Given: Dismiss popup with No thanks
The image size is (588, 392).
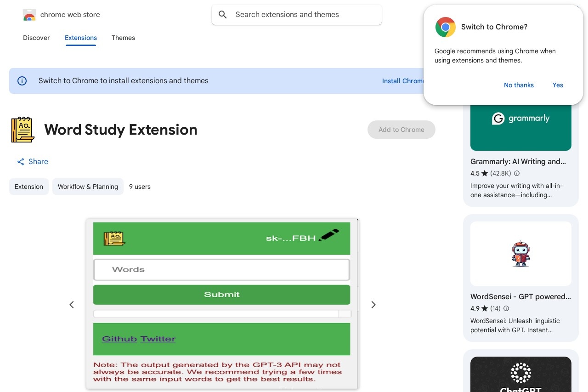Looking at the screenshot, I should click(519, 85).
